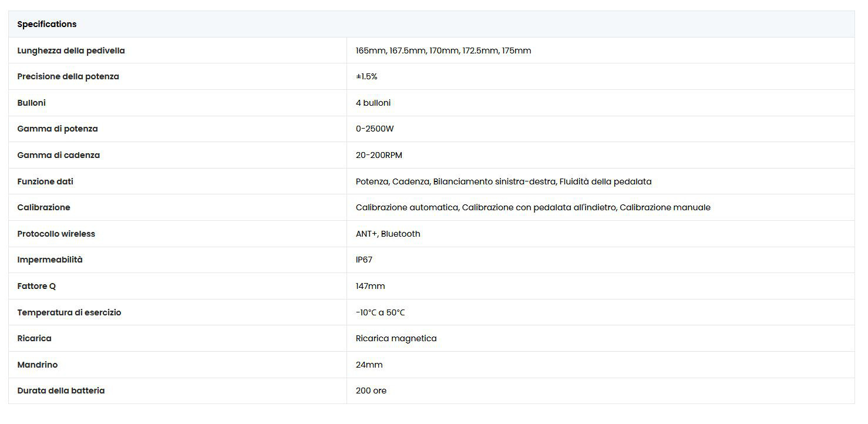Click the Specifications table header
This screenshot has height=424, width=868.
[432, 24]
